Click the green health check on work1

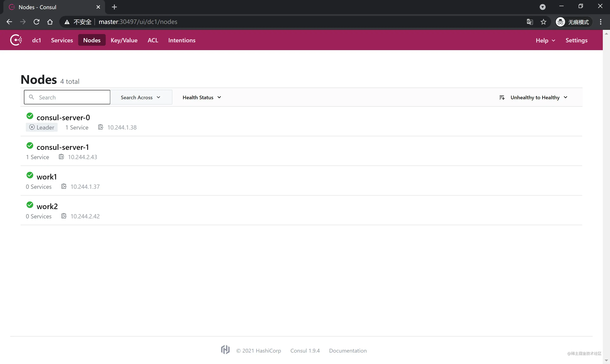point(30,175)
